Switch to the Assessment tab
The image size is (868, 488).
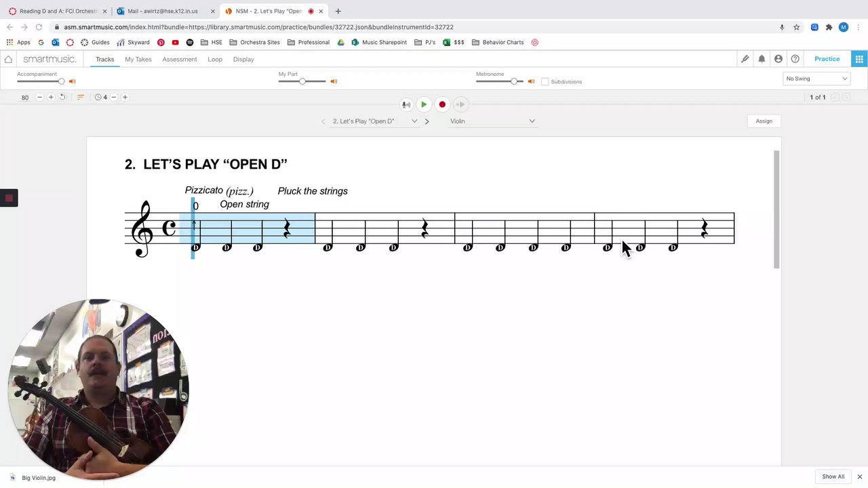(180, 59)
